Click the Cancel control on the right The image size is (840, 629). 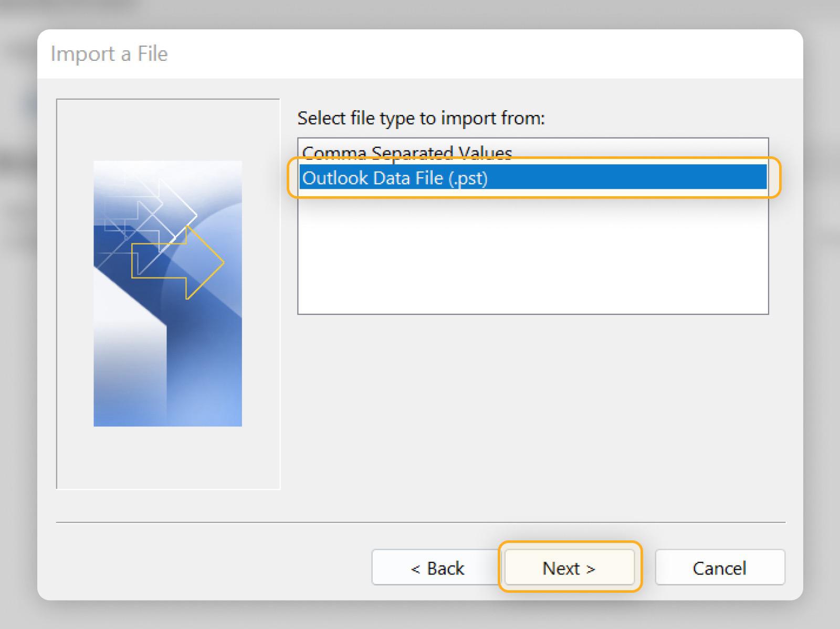tap(720, 568)
